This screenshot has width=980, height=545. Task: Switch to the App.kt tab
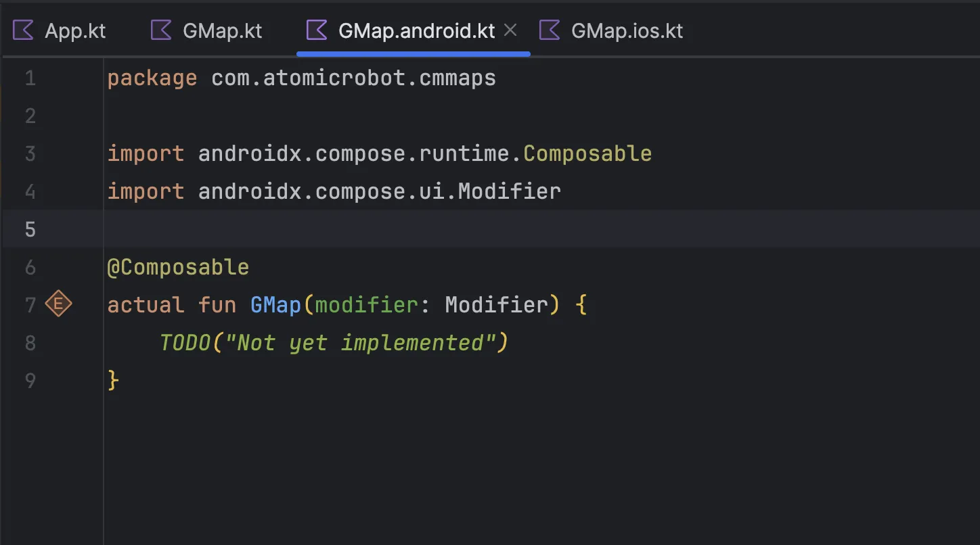[75, 30]
